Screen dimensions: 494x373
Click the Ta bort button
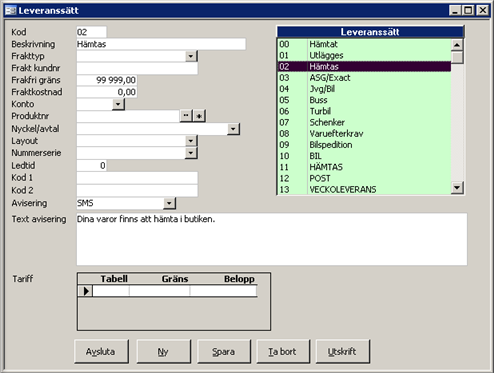click(x=283, y=351)
